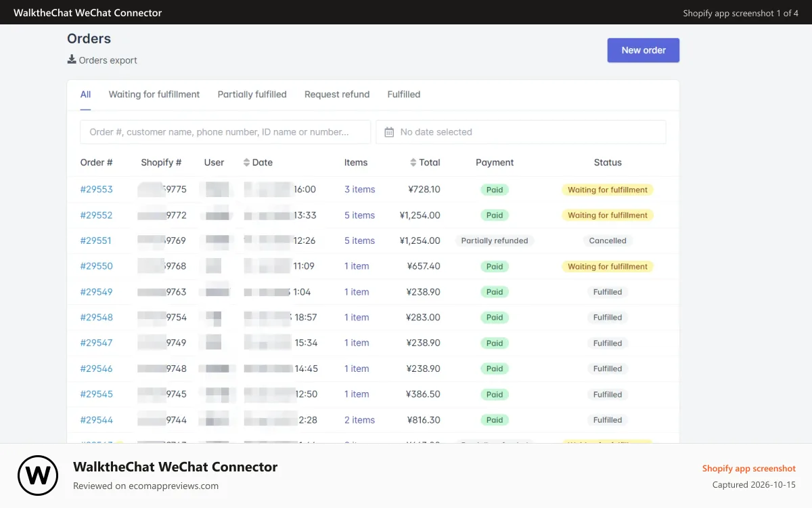This screenshot has width=812, height=508.
Task: Open the Orders export link
Action: 102,60
